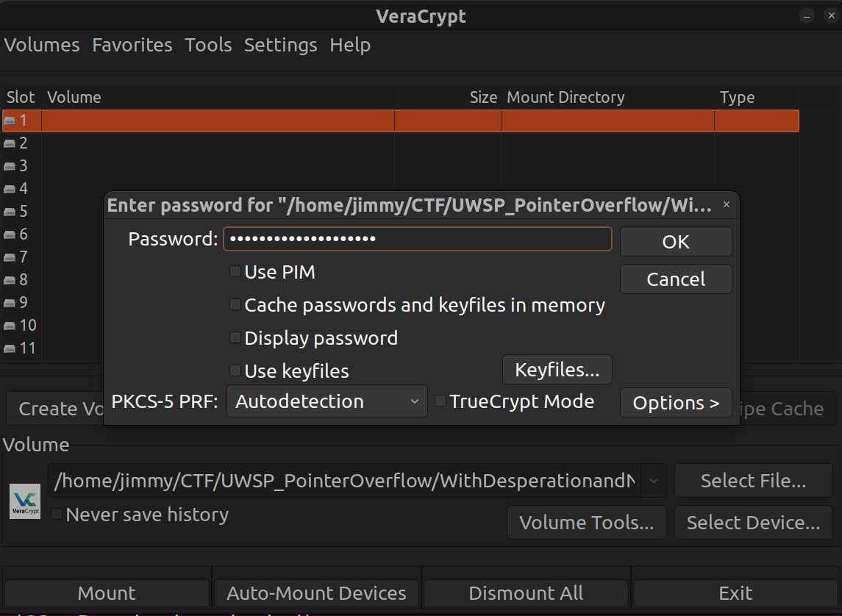Open the PKCS-5 PRF Autodetection dropdown
Image resolution: width=842 pixels, height=616 pixels.
tap(327, 401)
